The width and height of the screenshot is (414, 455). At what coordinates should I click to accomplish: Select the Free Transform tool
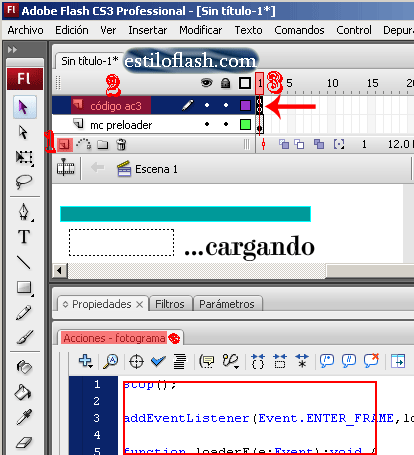pyautogui.click(x=24, y=157)
